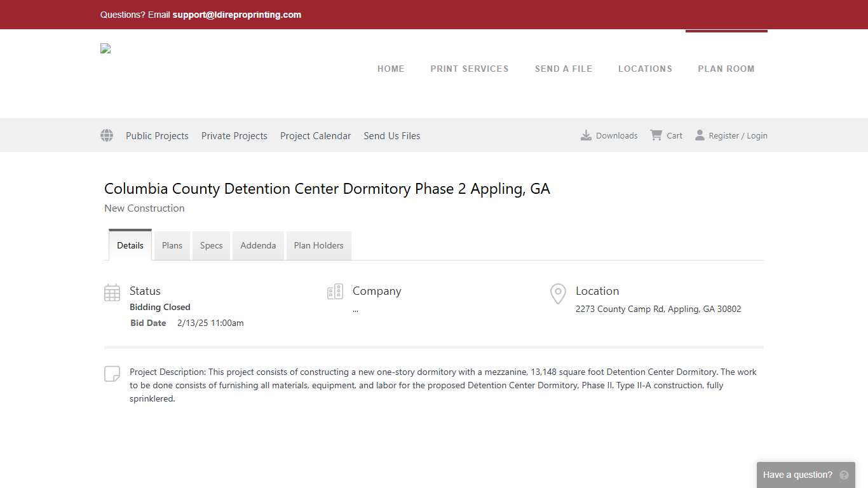The width and height of the screenshot is (868, 488).
Task: Click the building icon beside Company
Action: point(335,291)
